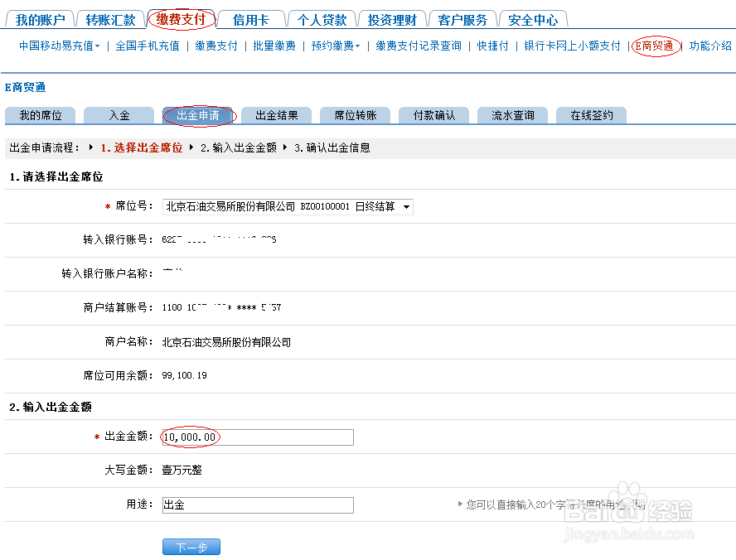Open the 出金结果 tab
The image size is (736, 560).
point(277,115)
